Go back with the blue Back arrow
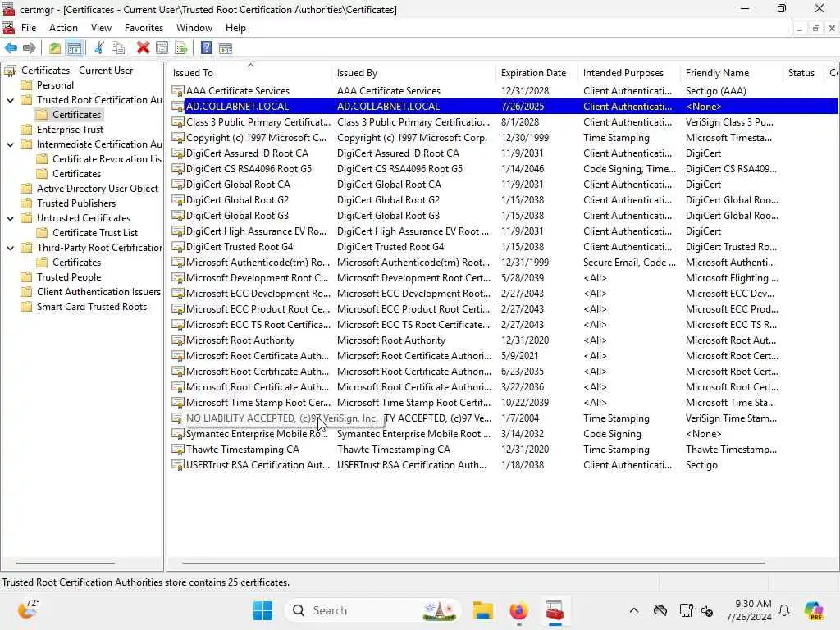Image resolution: width=840 pixels, height=630 pixels. coord(10,48)
